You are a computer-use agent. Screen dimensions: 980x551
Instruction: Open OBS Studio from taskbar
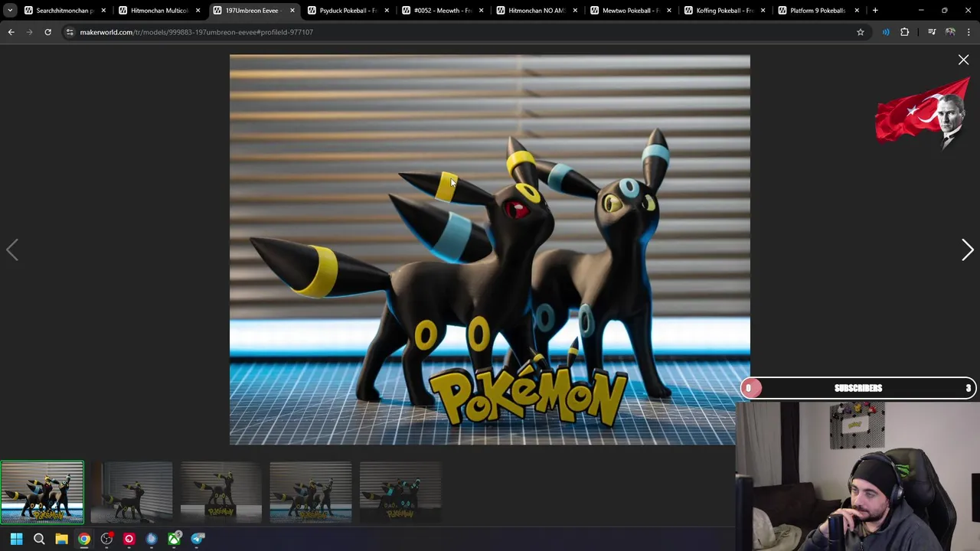click(106, 539)
